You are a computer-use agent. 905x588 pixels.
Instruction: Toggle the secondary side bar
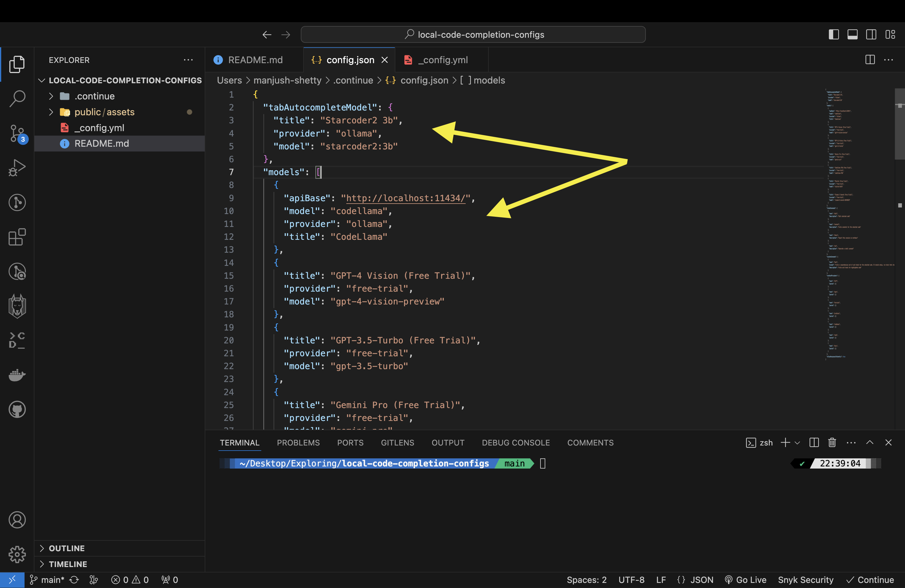871,34
